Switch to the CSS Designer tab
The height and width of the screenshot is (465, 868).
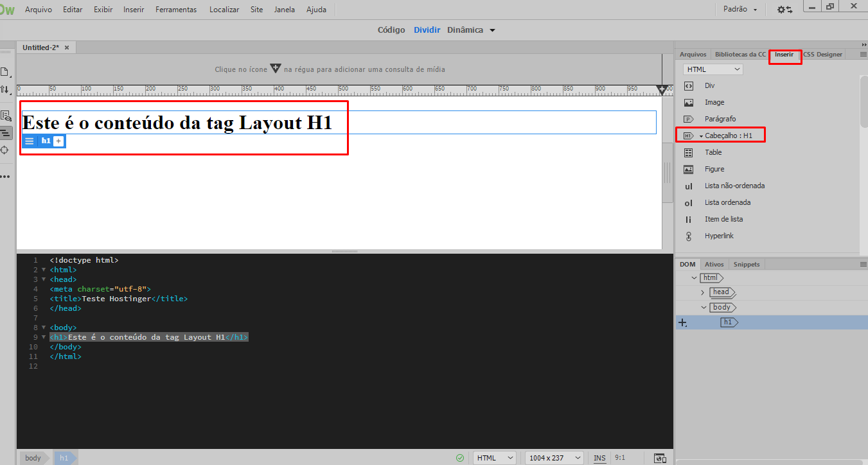[822, 55]
